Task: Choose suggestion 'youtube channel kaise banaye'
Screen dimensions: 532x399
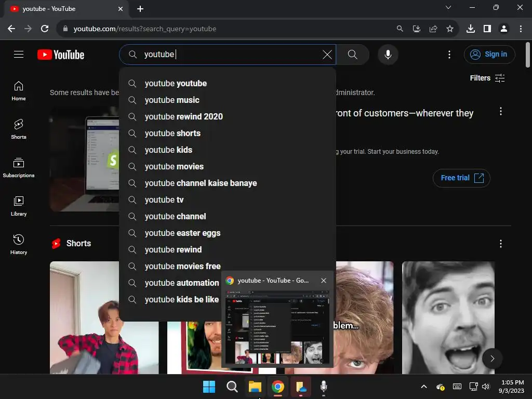Action: point(228,183)
